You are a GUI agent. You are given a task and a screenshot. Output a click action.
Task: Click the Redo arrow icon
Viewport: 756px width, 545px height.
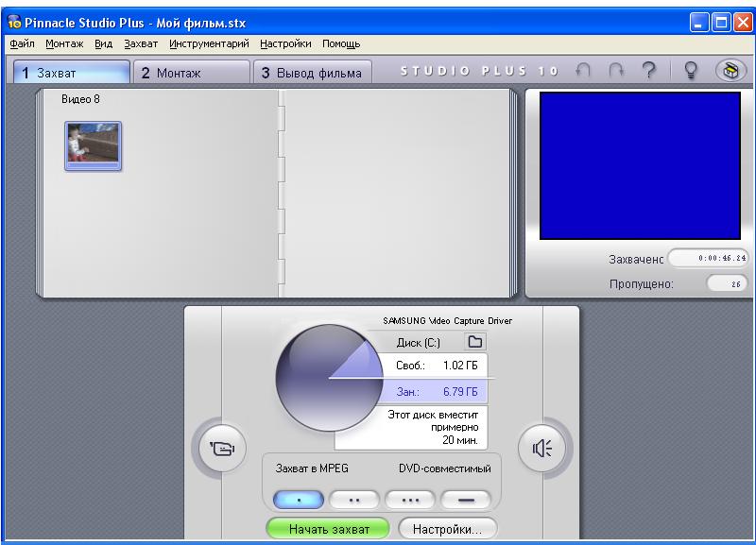point(616,71)
